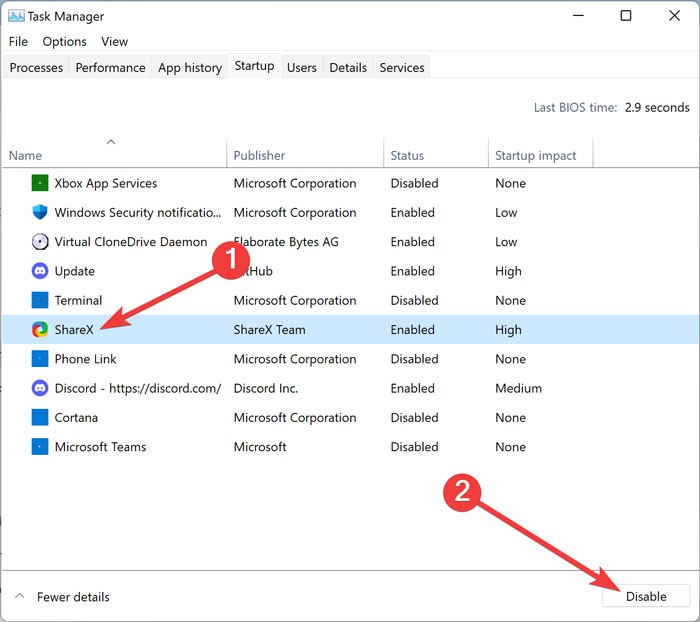Screen dimensions: 700x622
Task: Select the ShareX entry name
Action: 74,330
